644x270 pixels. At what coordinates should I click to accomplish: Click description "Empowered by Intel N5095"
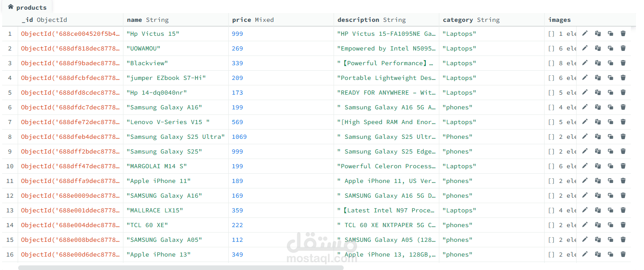point(386,48)
